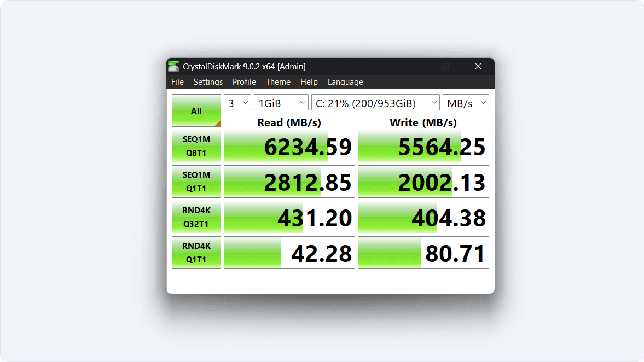Minimize the CrystalDiskMark window

(x=414, y=66)
